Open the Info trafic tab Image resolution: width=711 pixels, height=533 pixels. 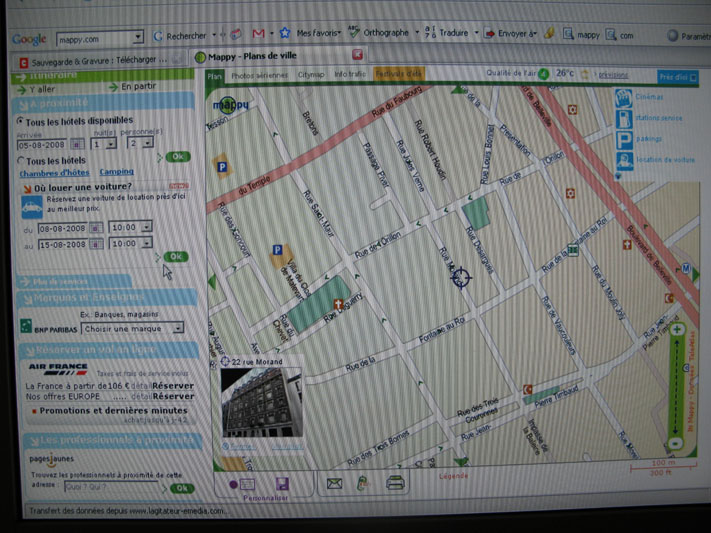coord(350,73)
